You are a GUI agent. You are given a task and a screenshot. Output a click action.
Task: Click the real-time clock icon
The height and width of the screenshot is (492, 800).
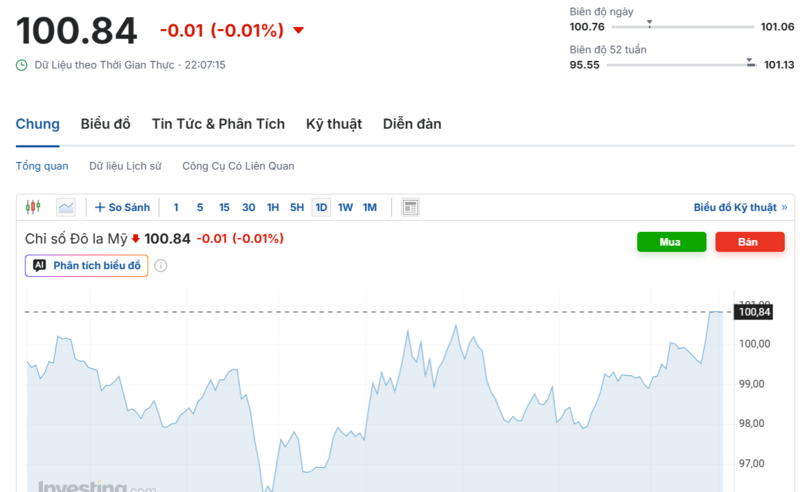click(x=21, y=65)
